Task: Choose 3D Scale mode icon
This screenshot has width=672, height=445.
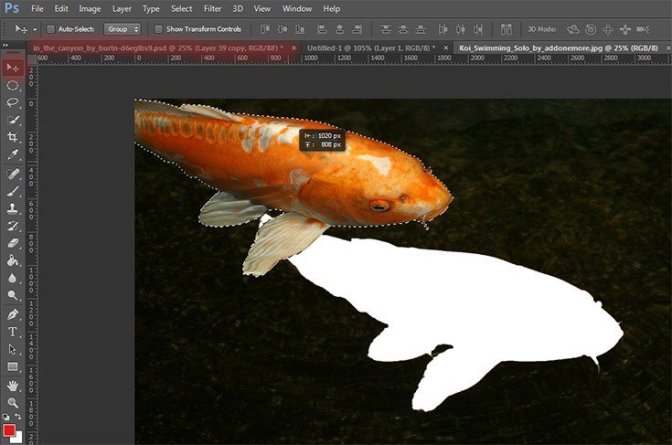Action: click(x=642, y=29)
